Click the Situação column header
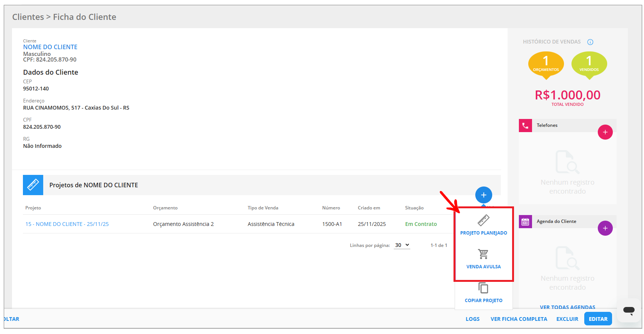 point(414,208)
